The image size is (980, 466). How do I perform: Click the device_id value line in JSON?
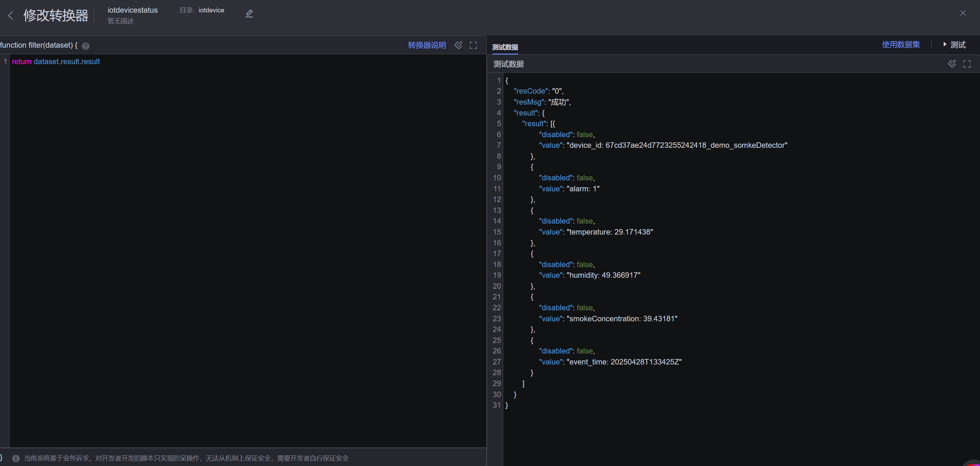click(663, 145)
